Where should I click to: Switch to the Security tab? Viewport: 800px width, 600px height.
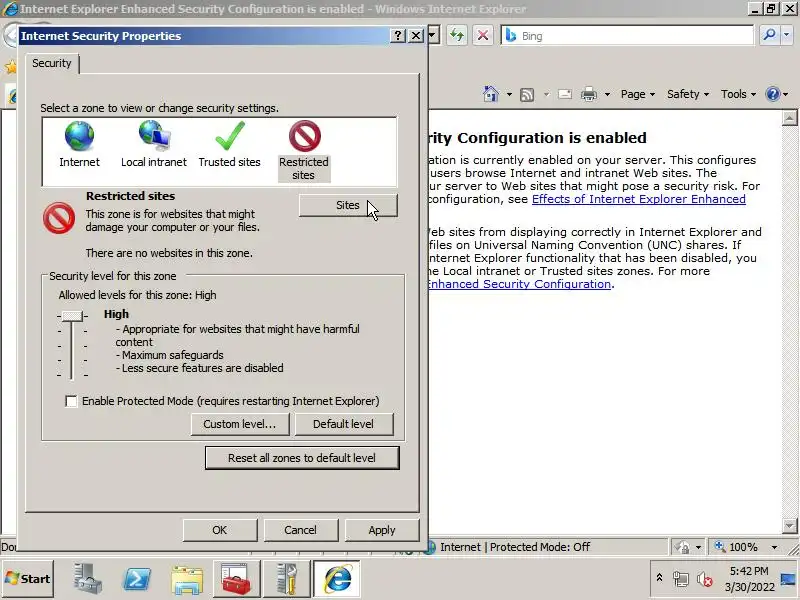pos(52,63)
